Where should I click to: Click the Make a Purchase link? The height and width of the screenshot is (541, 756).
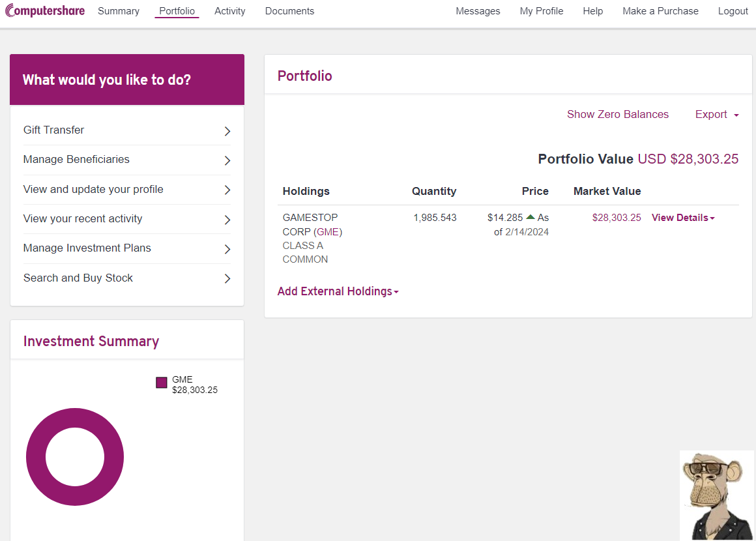point(660,11)
